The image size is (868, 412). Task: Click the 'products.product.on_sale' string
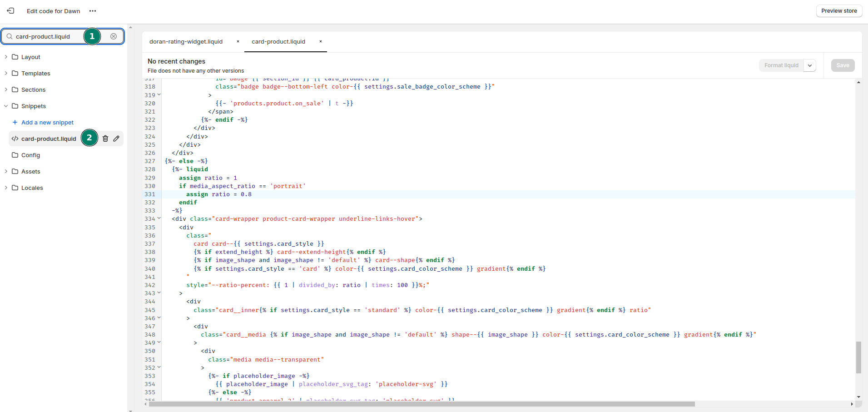277,103
